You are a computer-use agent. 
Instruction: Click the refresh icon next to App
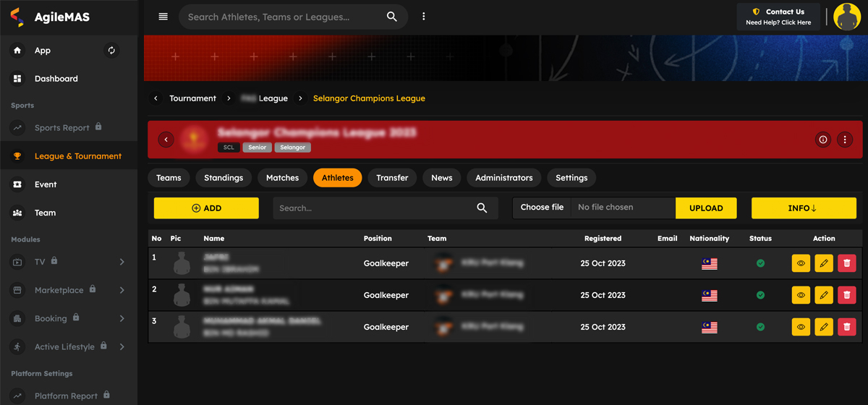pyautogui.click(x=111, y=51)
